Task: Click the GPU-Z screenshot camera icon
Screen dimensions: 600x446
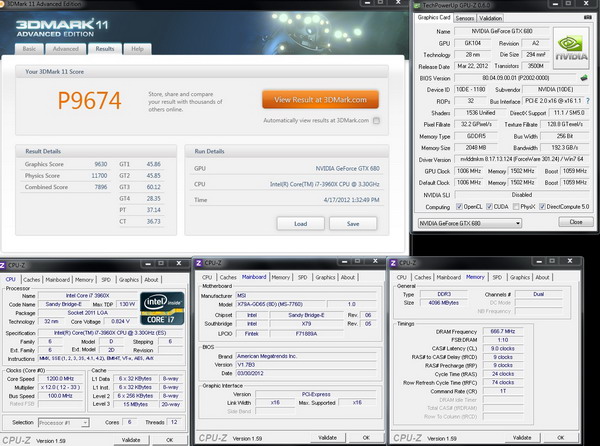Action: 587,17
